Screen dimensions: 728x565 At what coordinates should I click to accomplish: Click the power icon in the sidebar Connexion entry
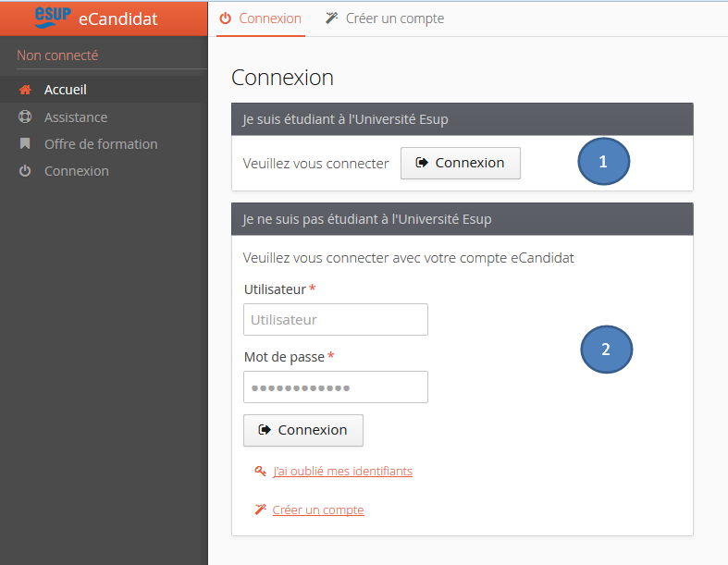[x=25, y=171]
